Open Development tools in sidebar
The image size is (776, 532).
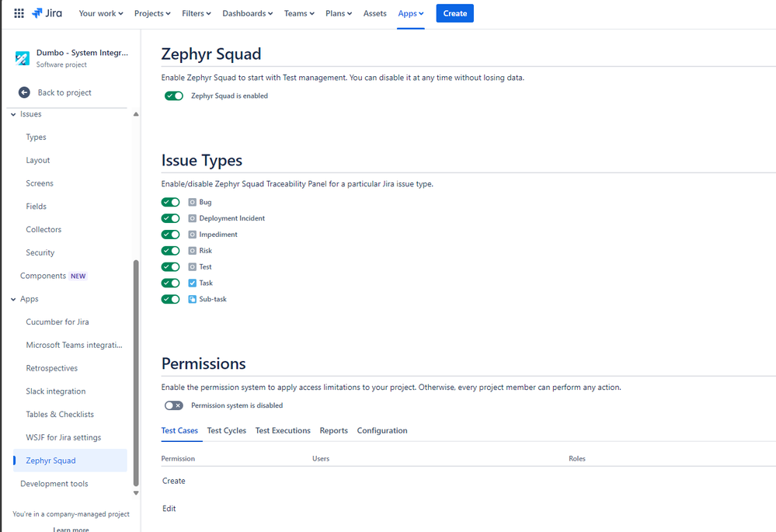(54, 484)
